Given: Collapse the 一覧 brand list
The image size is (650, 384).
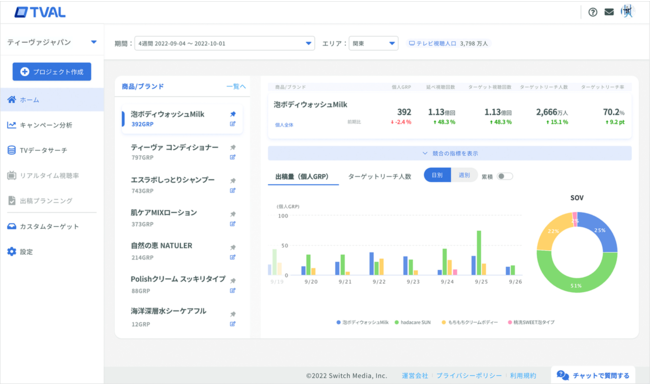Looking at the screenshot, I should [x=236, y=86].
